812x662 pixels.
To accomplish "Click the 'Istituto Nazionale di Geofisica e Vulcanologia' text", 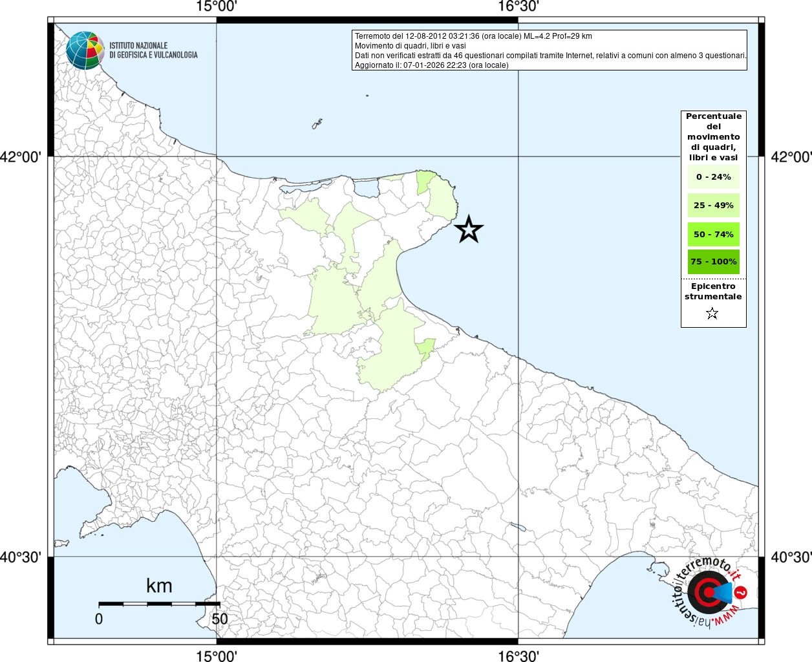I will pyautogui.click(x=153, y=50).
